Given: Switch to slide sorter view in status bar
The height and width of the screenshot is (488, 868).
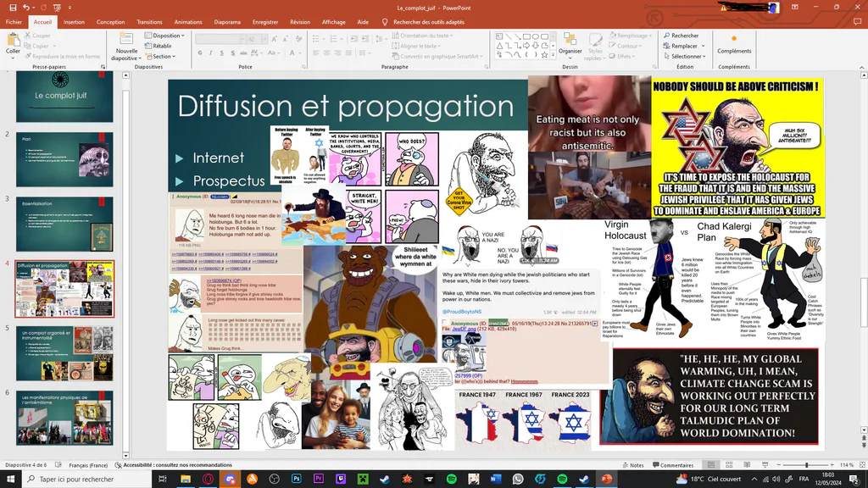Looking at the screenshot, I should point(729,465).
